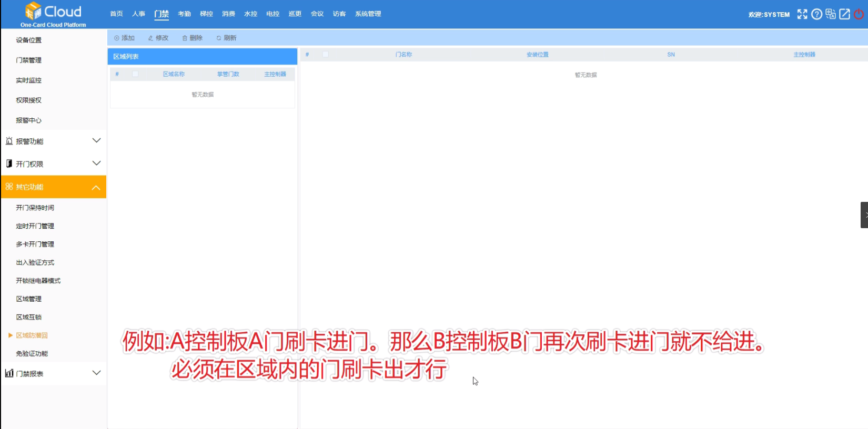Open the 系统管理 top menu
This screenshot has height=429, width=868.
coord(368,14)
